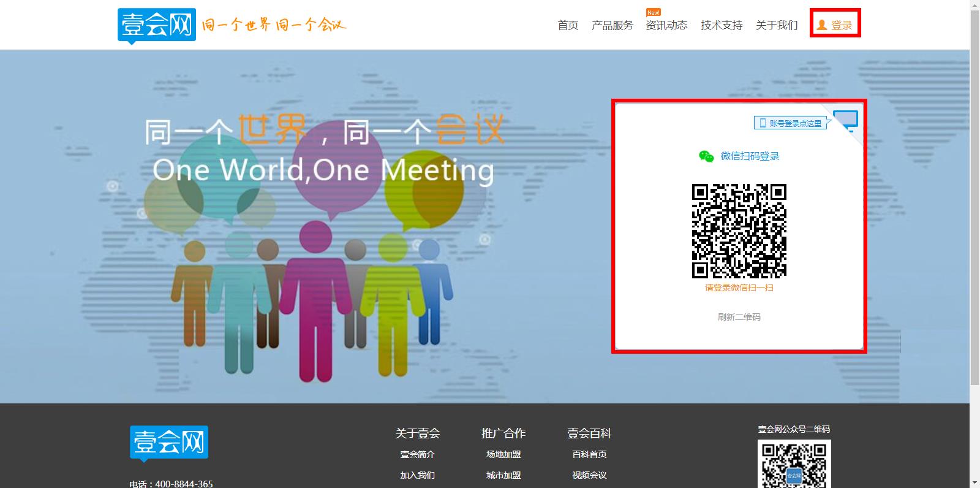
Task: Open the 壹会简介 footer link
Action: pyautogui.click(x=418, y=454)
